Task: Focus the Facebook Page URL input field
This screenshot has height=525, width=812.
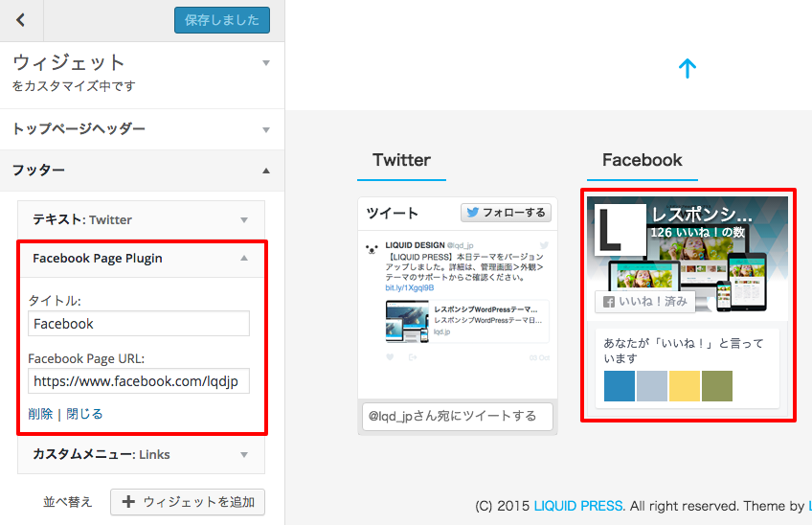Action: [x=139, y=381]
